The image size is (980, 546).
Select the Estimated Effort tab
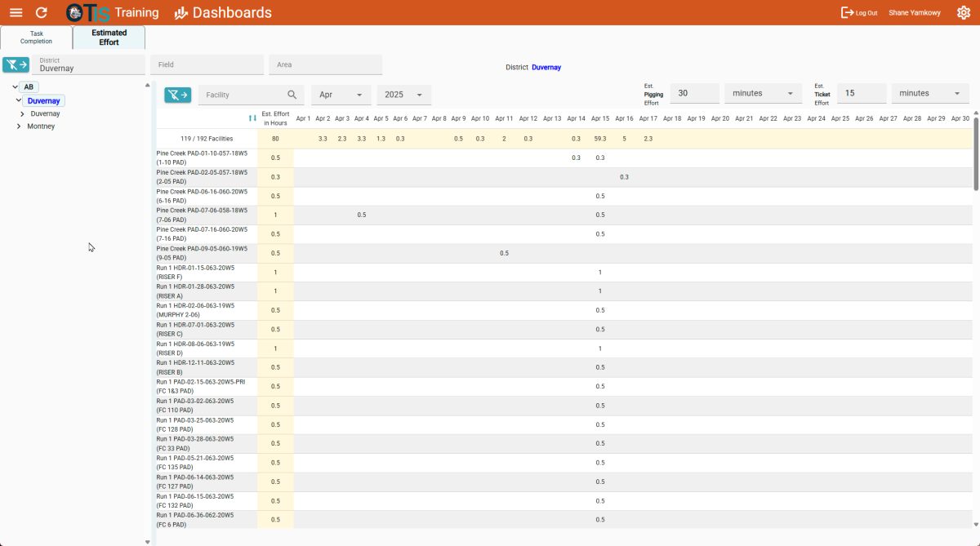tap(109, 37)
